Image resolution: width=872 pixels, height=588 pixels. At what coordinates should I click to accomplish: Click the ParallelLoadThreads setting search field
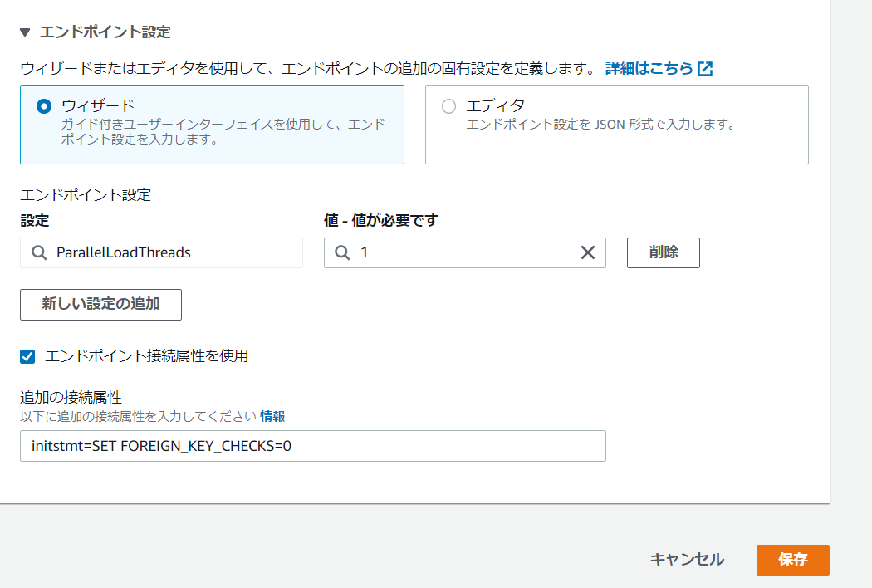[x=161, y=252]
